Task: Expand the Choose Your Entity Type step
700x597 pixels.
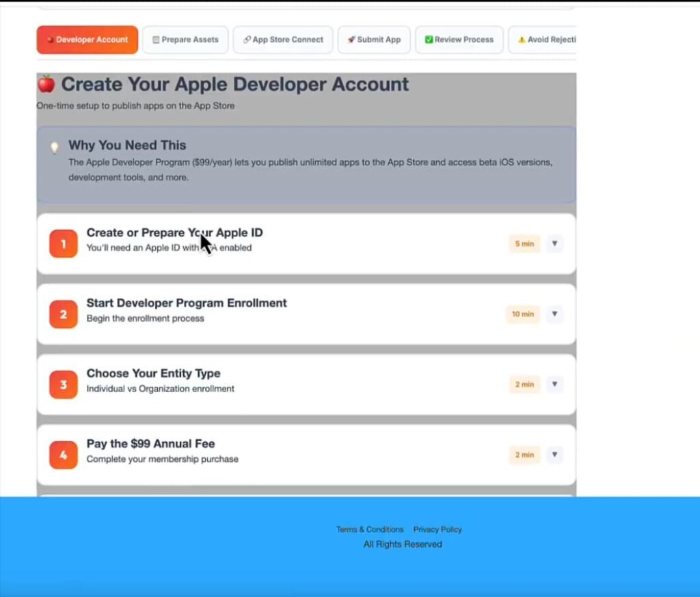Action: coord(554,385)
